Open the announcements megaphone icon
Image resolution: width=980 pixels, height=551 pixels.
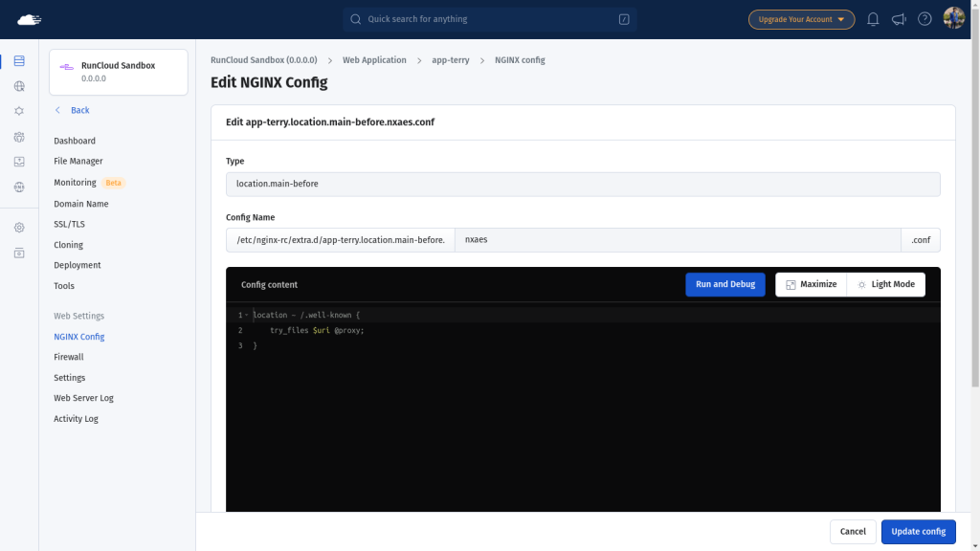[899, 19]
